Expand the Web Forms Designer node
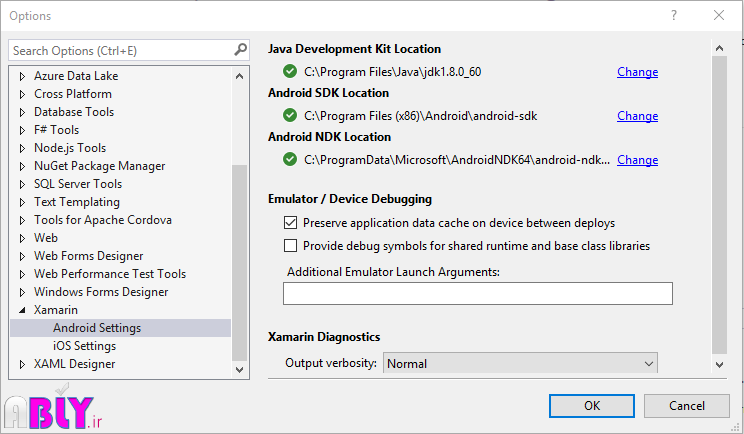 [x=22, y=256]
